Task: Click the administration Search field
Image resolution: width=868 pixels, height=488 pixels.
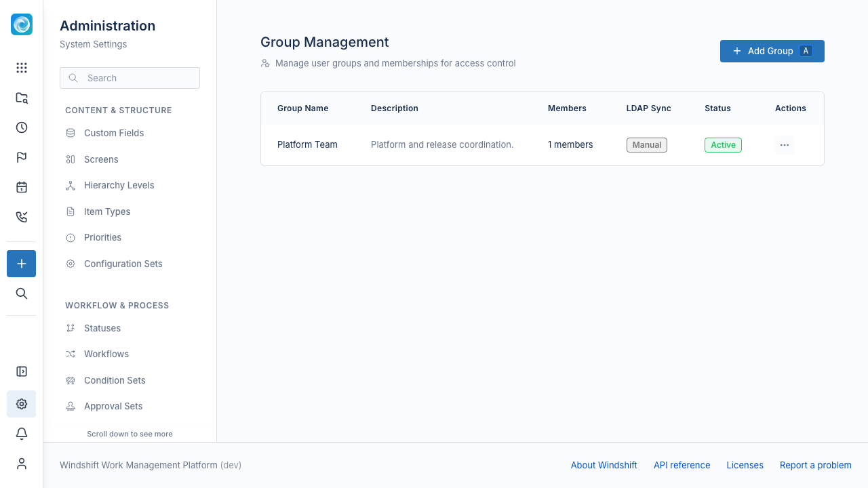Action: point(130,78)
